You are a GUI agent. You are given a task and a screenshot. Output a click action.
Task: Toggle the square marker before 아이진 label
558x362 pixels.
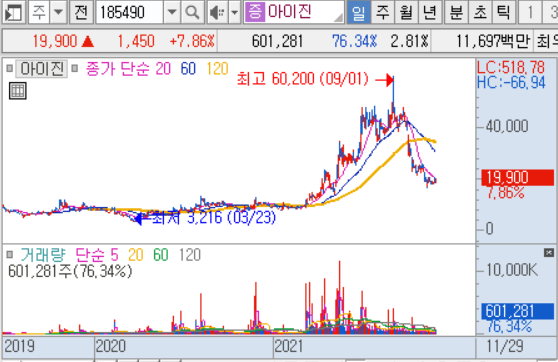[10, 68]
